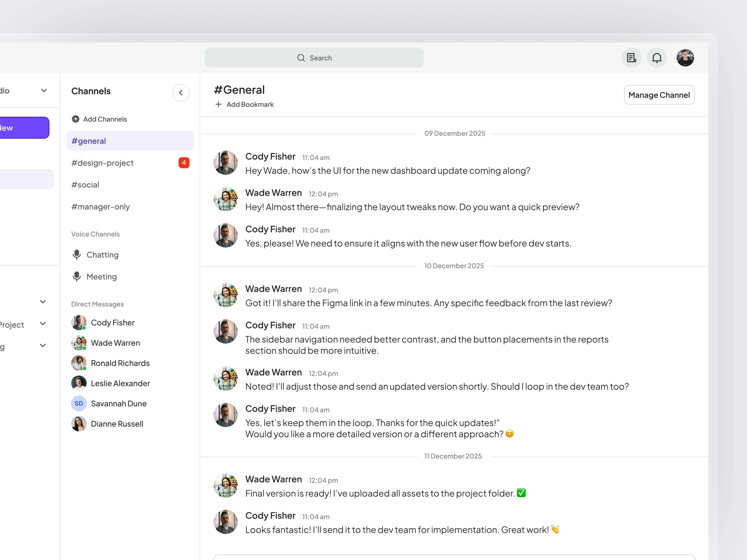747x560 pixels.
Task: Add a new channel with the plus icon
Action: click(x=76, y=119)
